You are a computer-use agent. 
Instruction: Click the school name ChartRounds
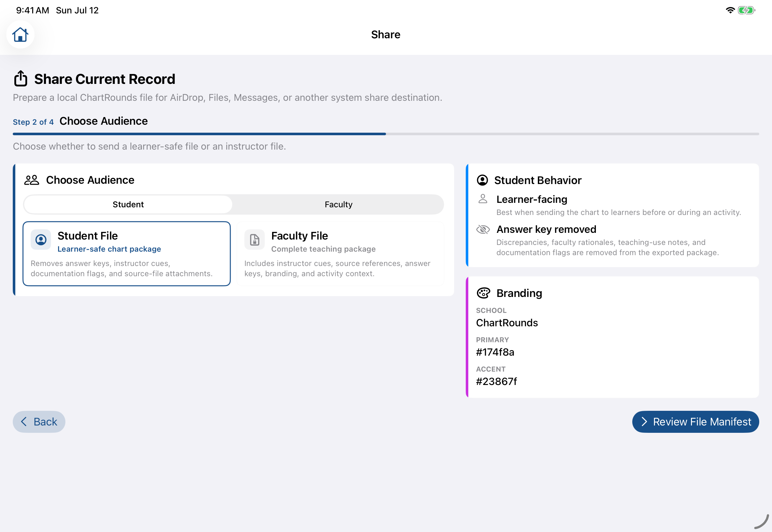[x=507, y=323]
